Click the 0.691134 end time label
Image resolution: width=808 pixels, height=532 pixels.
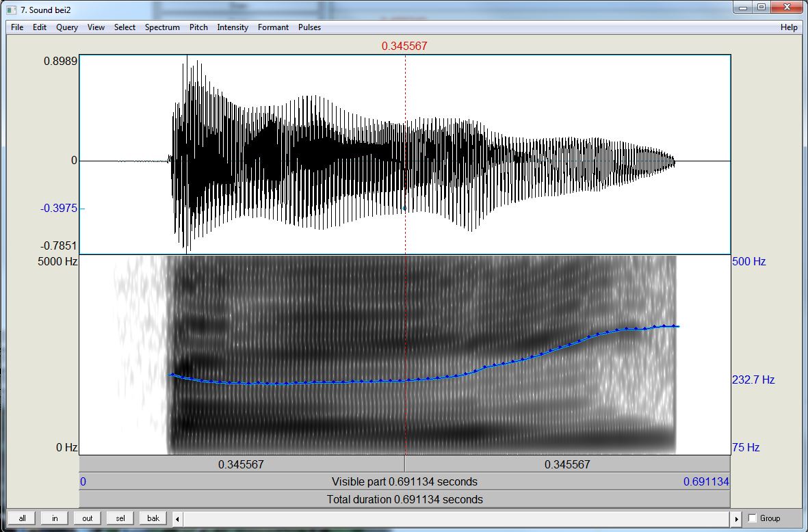(706, 481)
